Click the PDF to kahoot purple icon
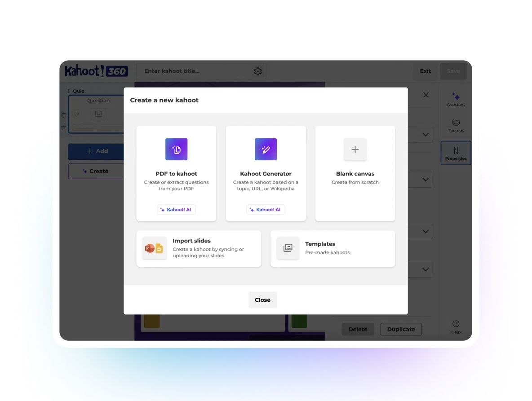The image size is (532, 401). tap(176, 149)
